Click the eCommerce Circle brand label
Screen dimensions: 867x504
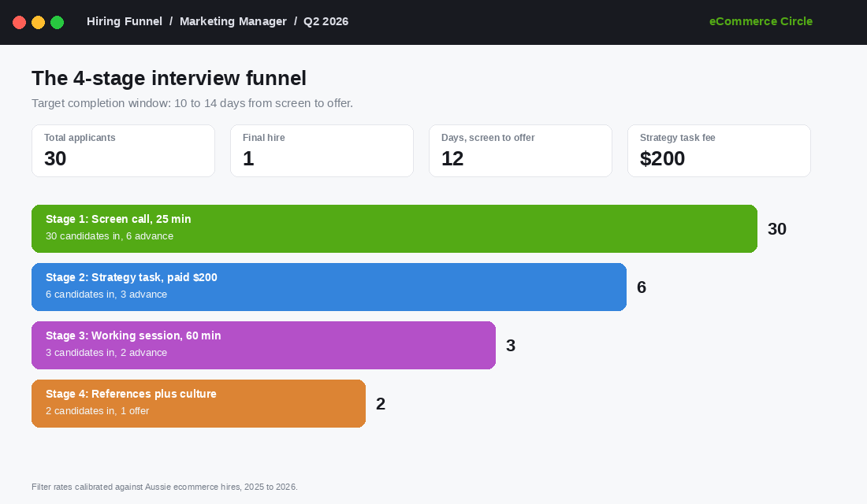pos(761,21)
